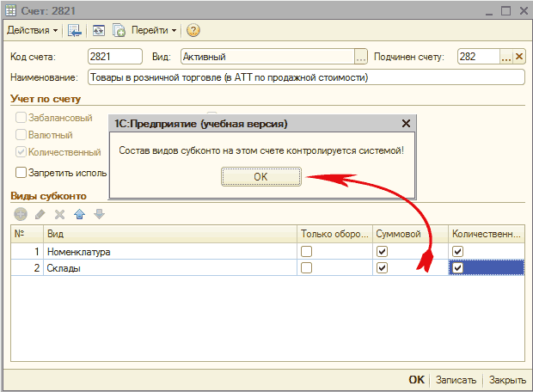This screenshot has height=392, width=533.
Task: Click the help question mark icon
Action: tap(193, 30)
